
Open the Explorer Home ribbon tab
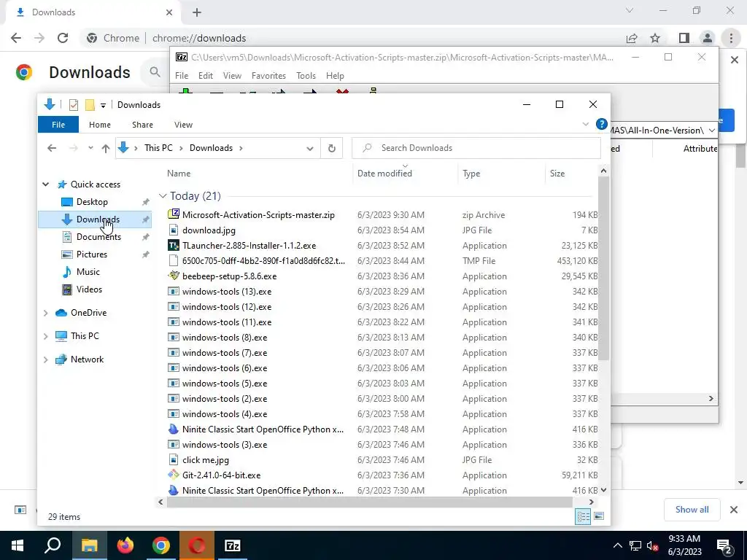point(99,124)
